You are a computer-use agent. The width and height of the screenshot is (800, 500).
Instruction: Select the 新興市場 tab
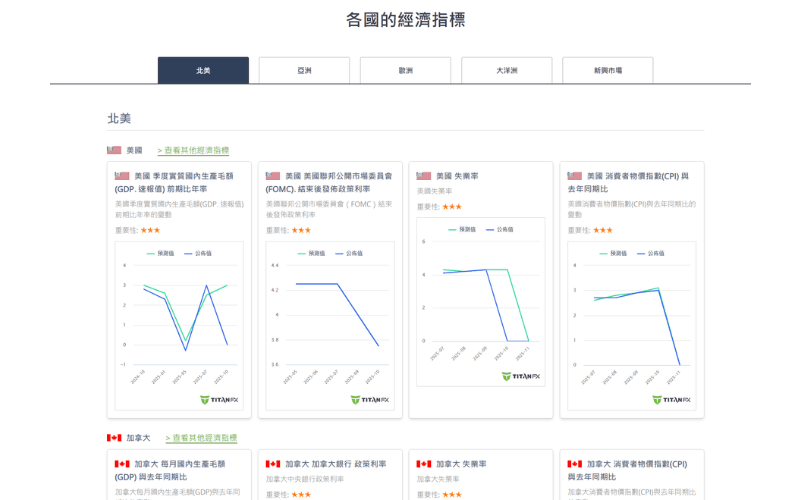pyautogui.click(x=607, y=71)
